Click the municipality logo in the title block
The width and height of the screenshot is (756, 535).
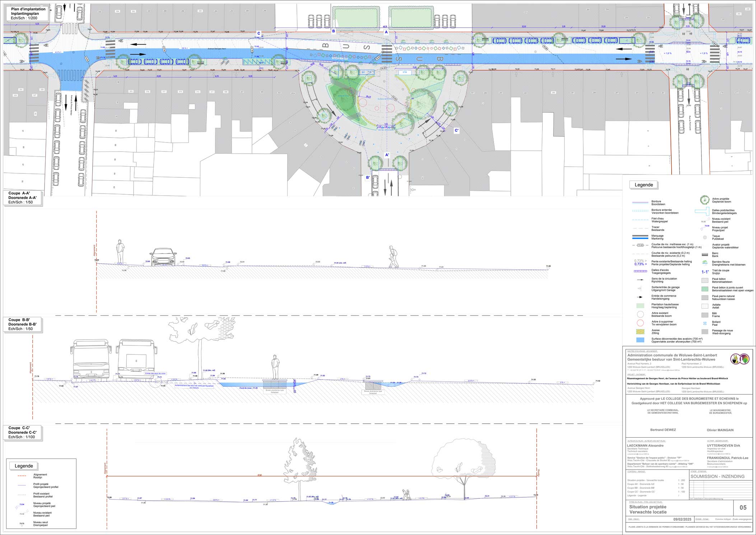pyautogui.click(x=740, y=359)
